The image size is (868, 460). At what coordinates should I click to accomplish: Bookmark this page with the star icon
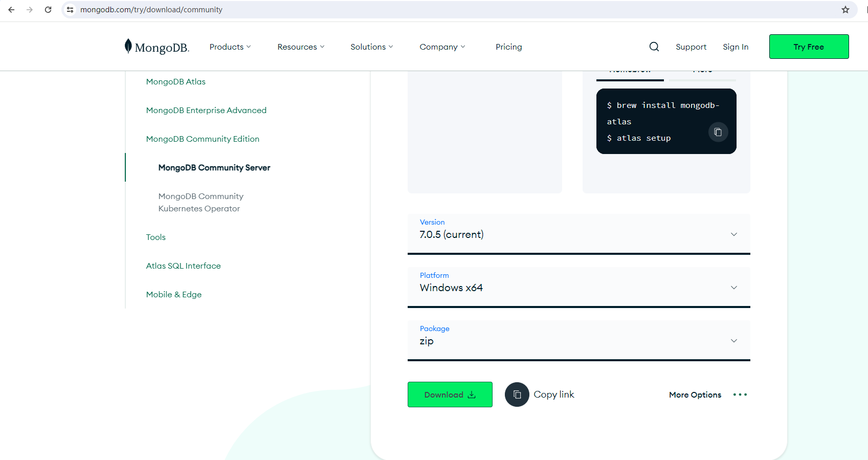845,10
